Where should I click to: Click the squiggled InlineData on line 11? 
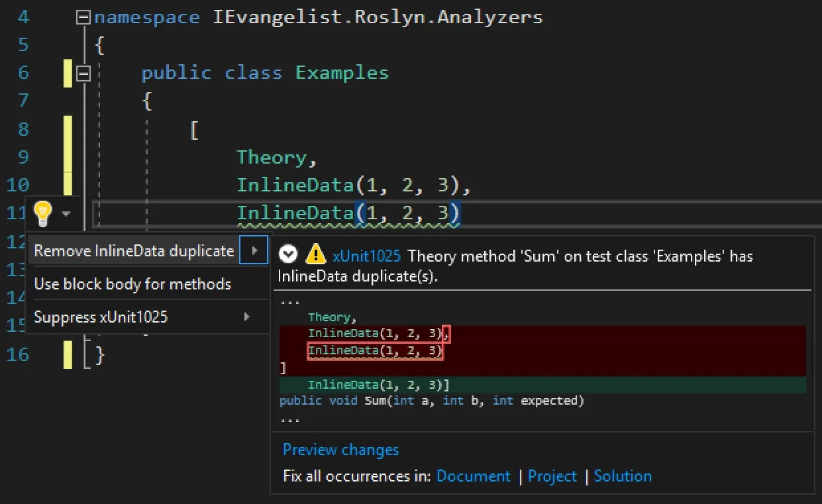click(x=295, y=213)
